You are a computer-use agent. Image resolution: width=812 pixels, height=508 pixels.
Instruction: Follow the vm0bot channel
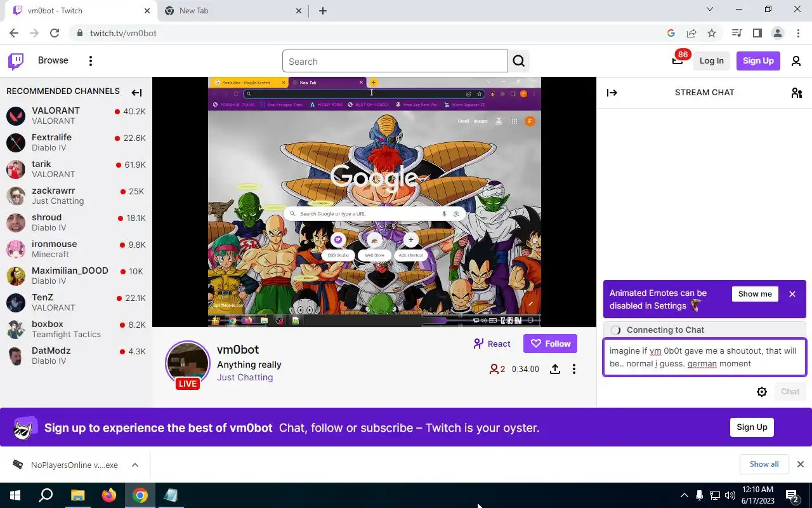click(550, 344)
